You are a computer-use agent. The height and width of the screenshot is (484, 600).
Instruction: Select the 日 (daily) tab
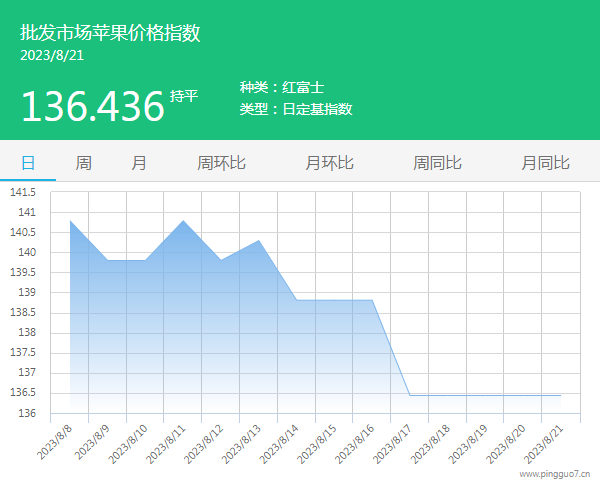[x=28, y=163]
